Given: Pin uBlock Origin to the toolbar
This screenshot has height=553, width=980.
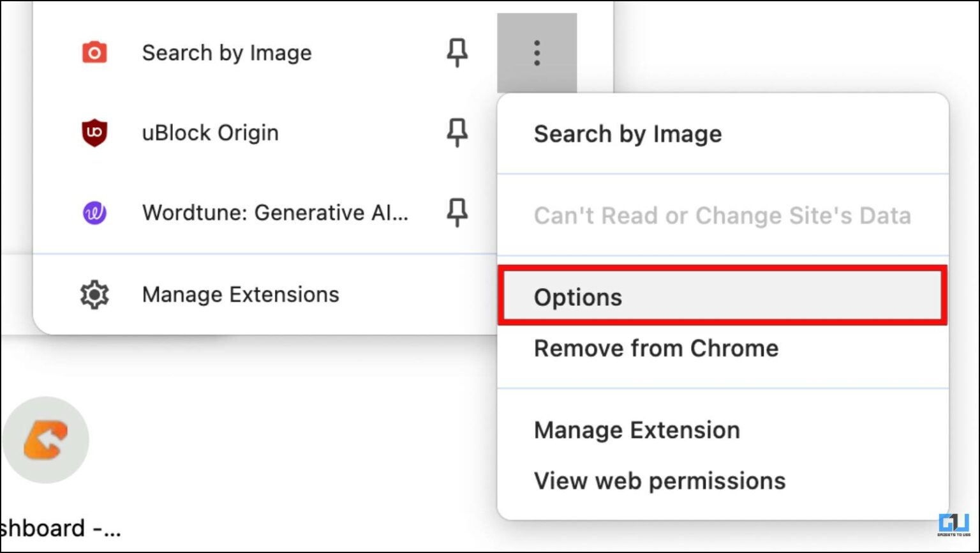Looking at the screenshot, I should pos(456,133).
